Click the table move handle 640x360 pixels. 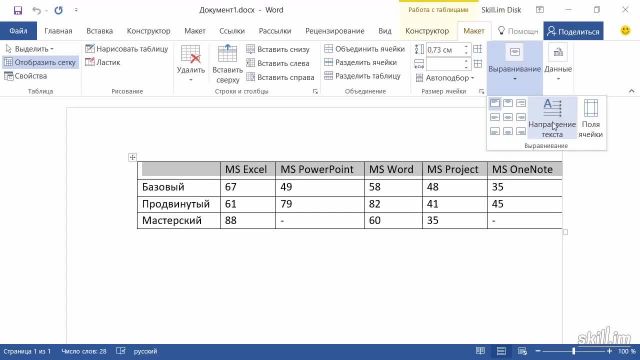coord(132,157)
